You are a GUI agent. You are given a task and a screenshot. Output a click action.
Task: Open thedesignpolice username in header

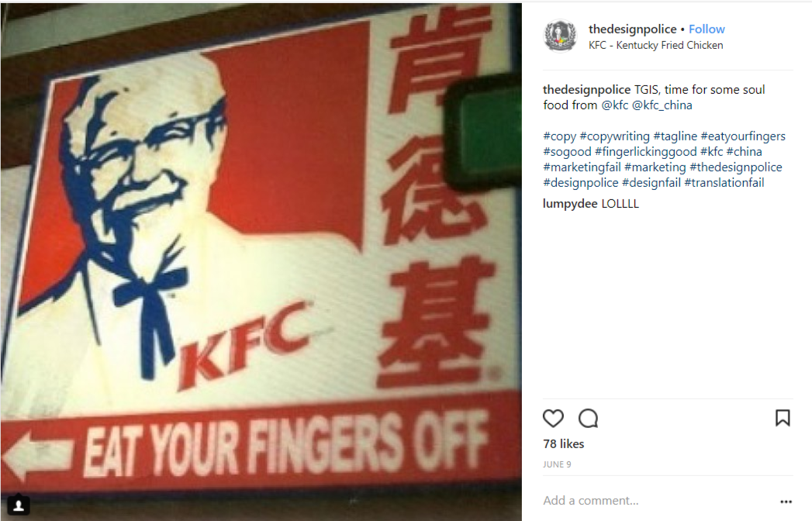pos(632,29)
